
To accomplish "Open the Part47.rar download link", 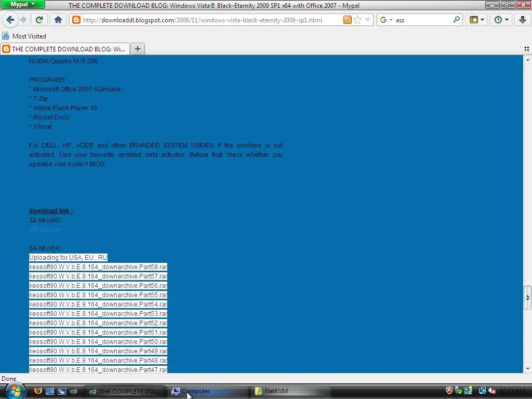I will click(98, 369).
